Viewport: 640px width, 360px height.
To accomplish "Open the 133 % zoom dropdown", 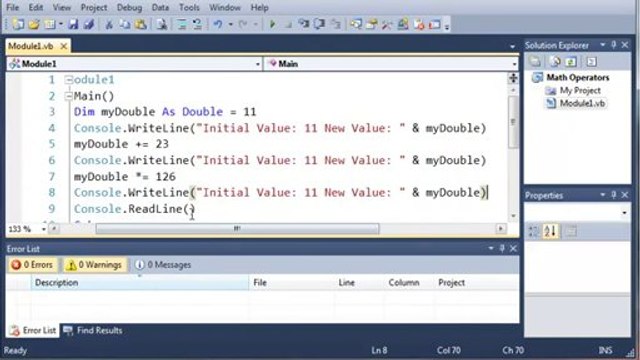I will pos(44,229).
